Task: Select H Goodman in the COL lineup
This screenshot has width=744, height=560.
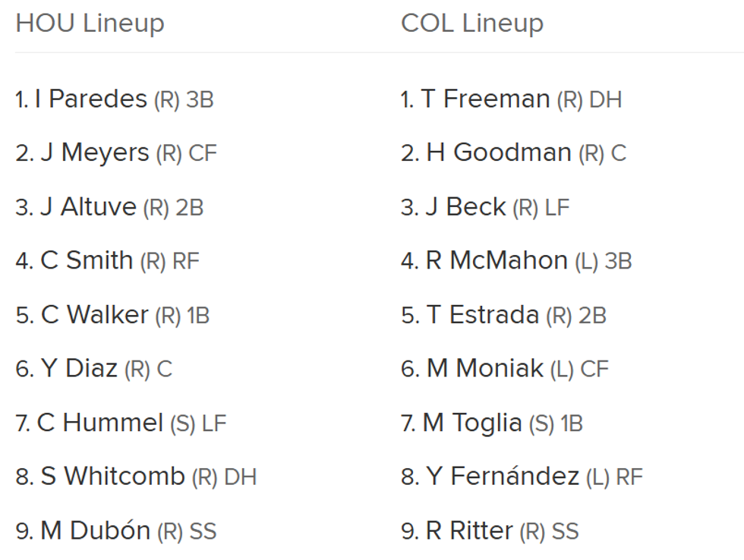Action: point(498,153)
